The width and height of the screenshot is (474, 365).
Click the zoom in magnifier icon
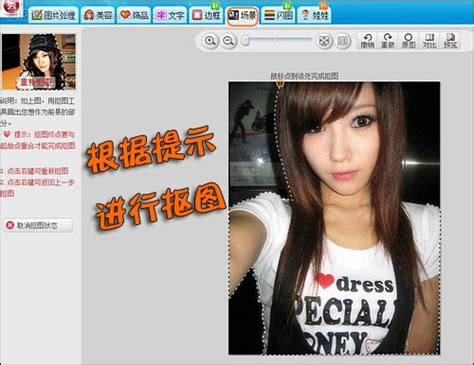click(x=210, y=41)
